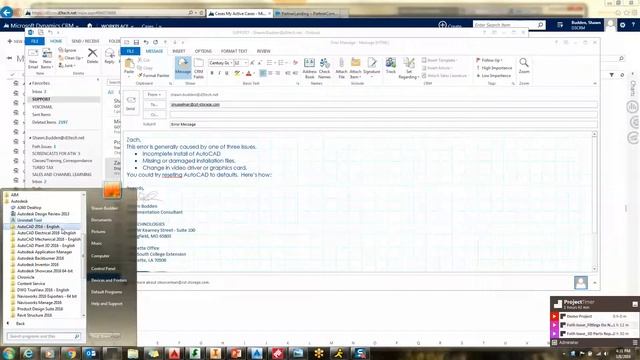Open Google Chrome from the taskbar

coord(71,353)
